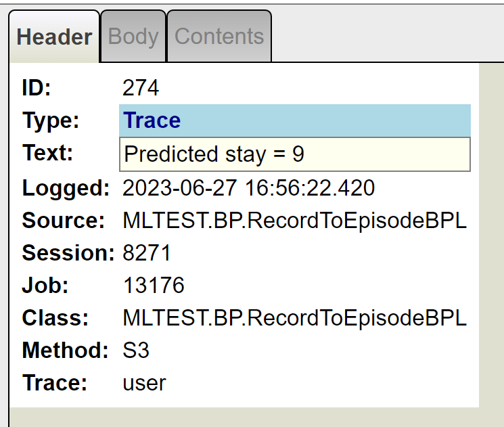504x427 pixels.
Task: Click the 'Job:' field label
Action: tap(45, 286)
